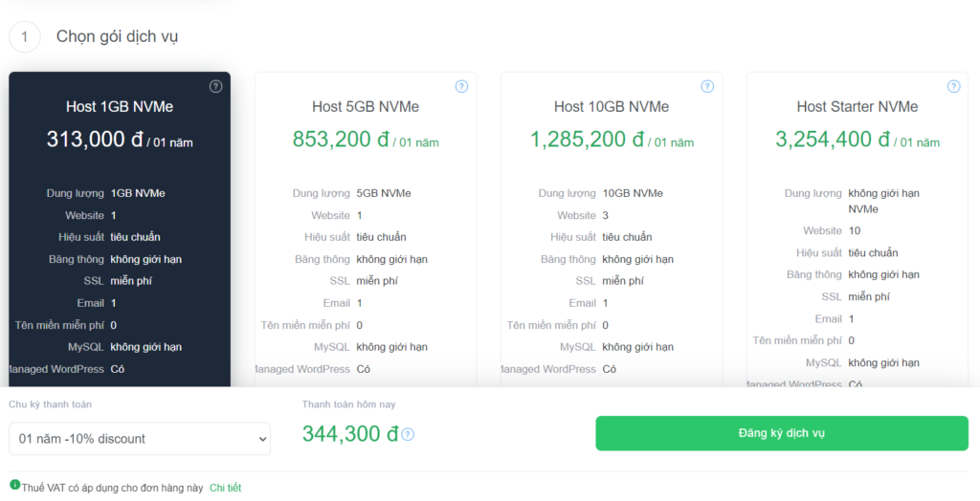Click 'Hiệu suất' label in Host 5GB card

click(327, 237)
